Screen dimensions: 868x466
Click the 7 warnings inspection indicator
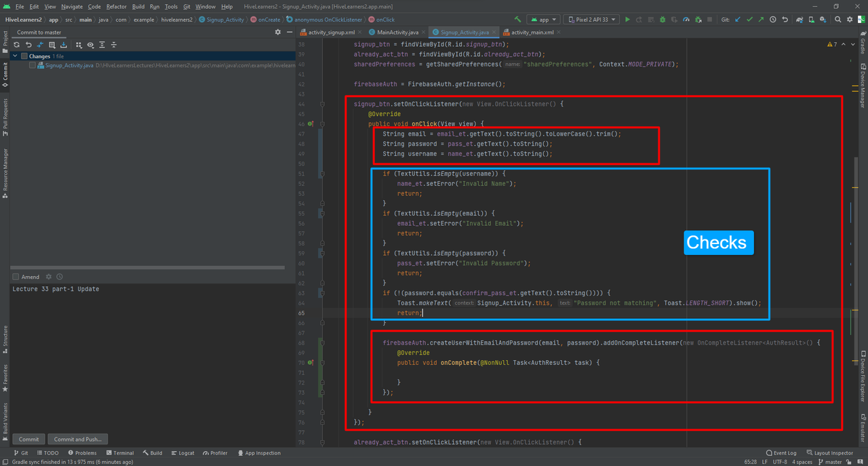click(832, 44)
